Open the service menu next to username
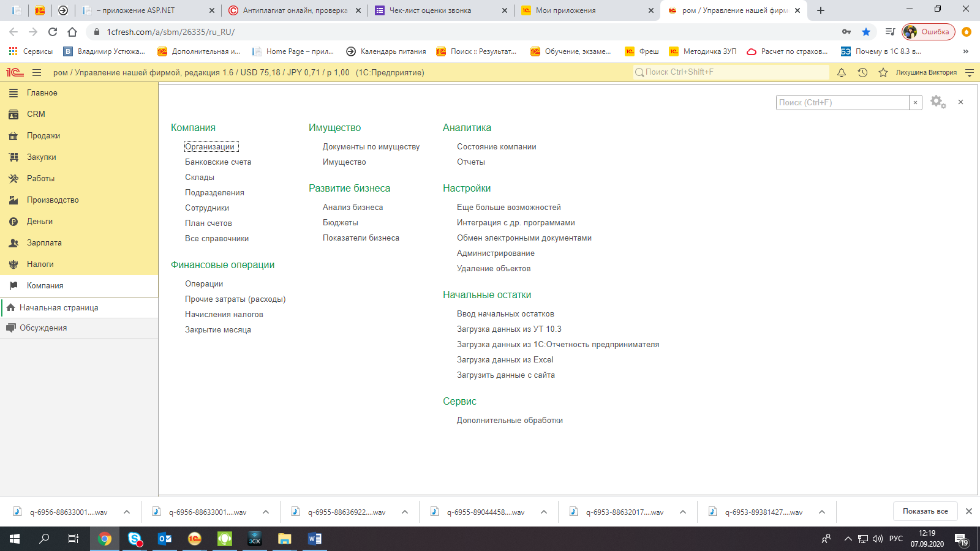 click(969, 72)
